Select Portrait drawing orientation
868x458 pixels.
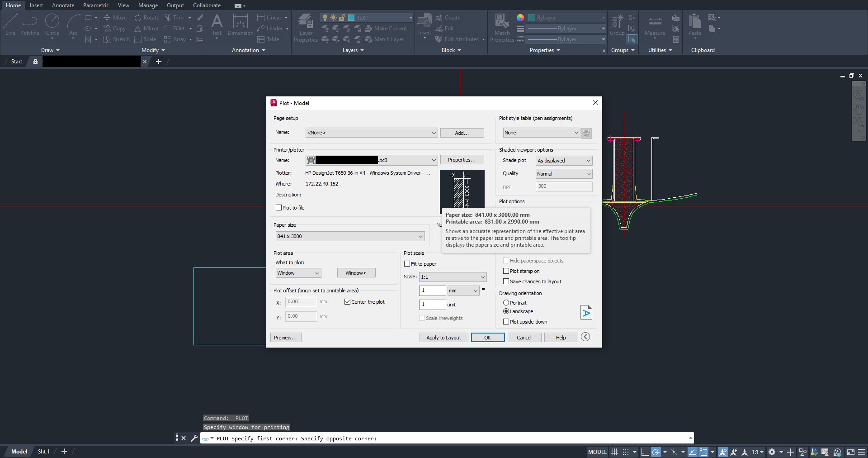(x=506, y=302)
